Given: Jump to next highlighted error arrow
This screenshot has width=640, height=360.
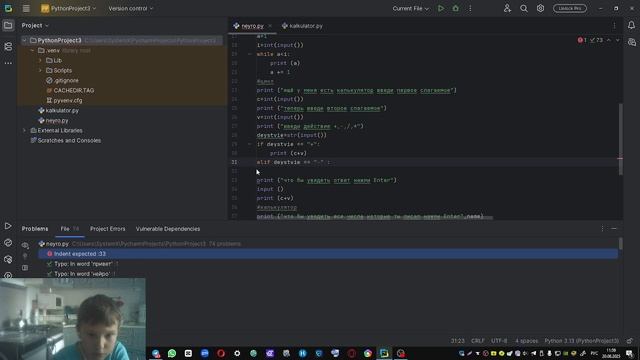Looking at the screenshot, I should [618, 40].
